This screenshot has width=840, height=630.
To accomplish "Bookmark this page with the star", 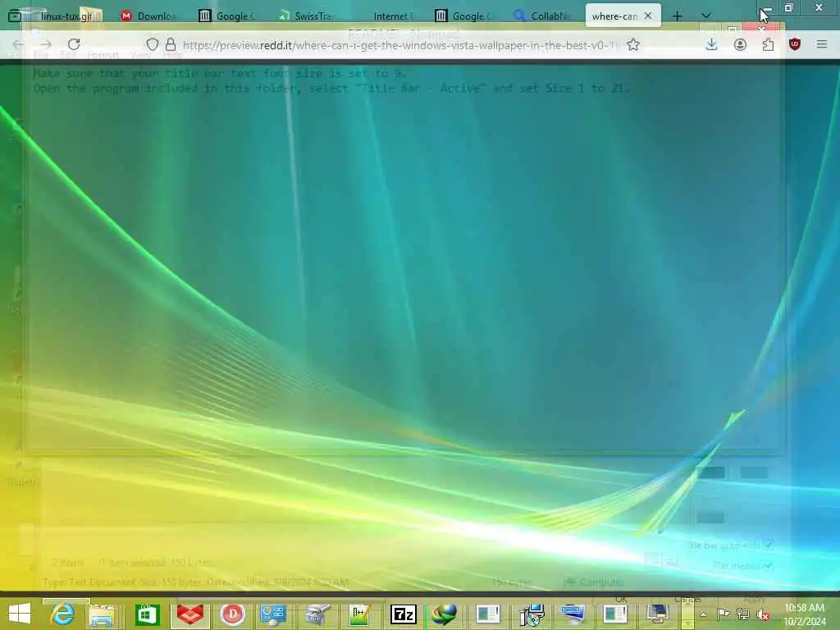I will (633, 44).
